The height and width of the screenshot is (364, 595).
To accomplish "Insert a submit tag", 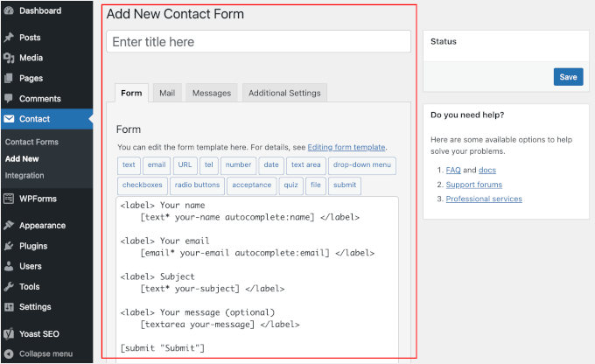I will [x=345, y=185].
